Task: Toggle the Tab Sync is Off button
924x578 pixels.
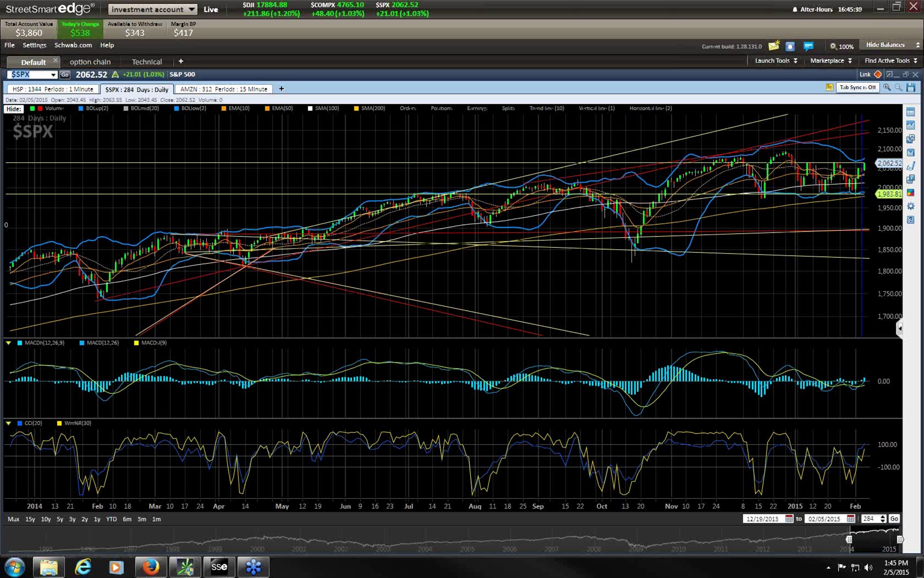Action: pyautogui.click(x=857, y=87)
